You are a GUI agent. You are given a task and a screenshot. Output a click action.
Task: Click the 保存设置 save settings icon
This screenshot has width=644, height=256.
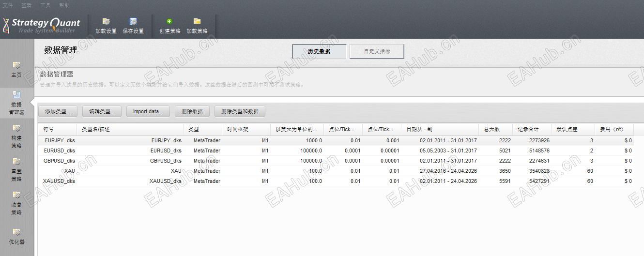133,21
